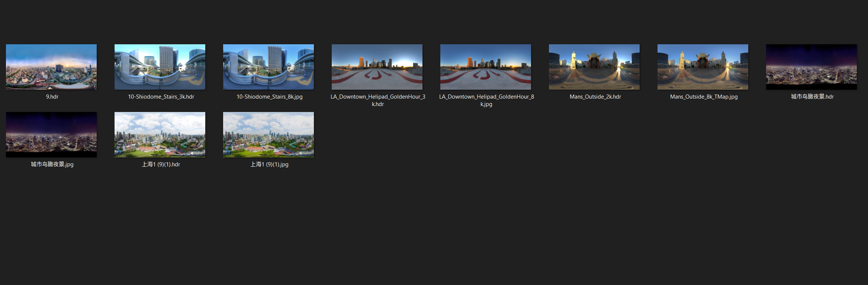Click the LA_Downtown_Helipad_GoldenHour_3k.hdr name
The image size is (868, 285).
(378, 100)
